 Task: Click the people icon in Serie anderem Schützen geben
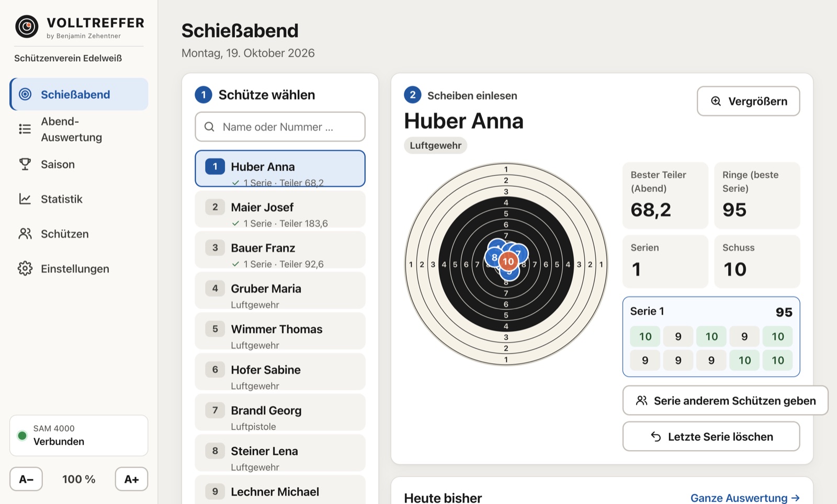[641, 400]
